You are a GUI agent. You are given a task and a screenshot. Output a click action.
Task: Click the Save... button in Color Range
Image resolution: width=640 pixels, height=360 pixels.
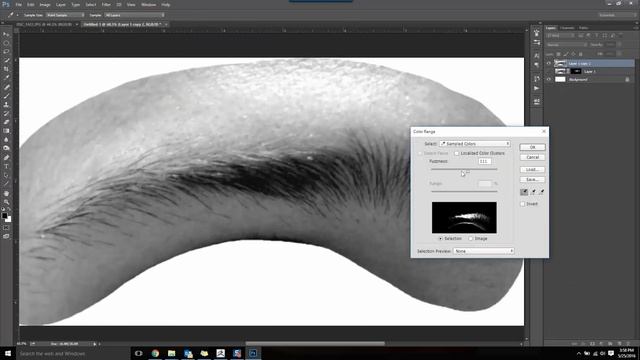coord(532,180)
